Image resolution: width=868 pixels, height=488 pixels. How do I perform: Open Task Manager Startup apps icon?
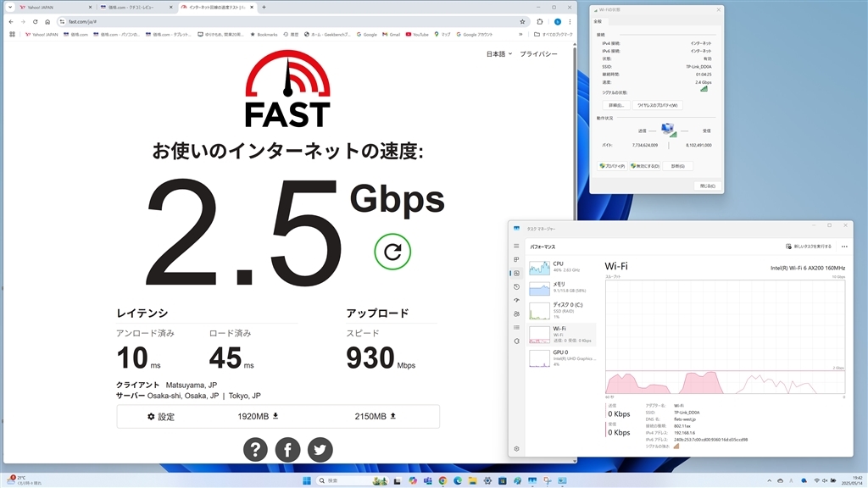tap(516, 301)
